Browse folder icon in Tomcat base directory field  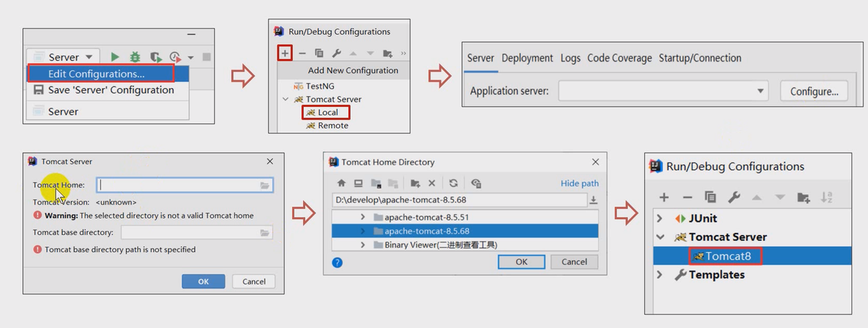[x=265, y=233]
